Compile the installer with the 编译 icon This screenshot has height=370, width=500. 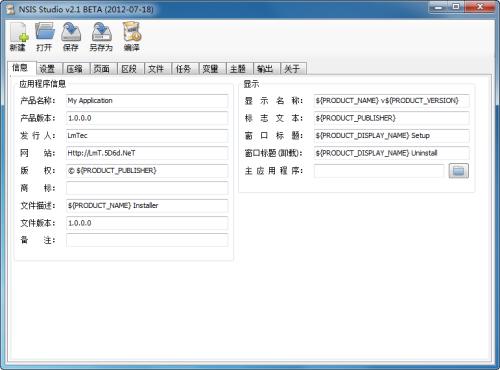[132, 37]
